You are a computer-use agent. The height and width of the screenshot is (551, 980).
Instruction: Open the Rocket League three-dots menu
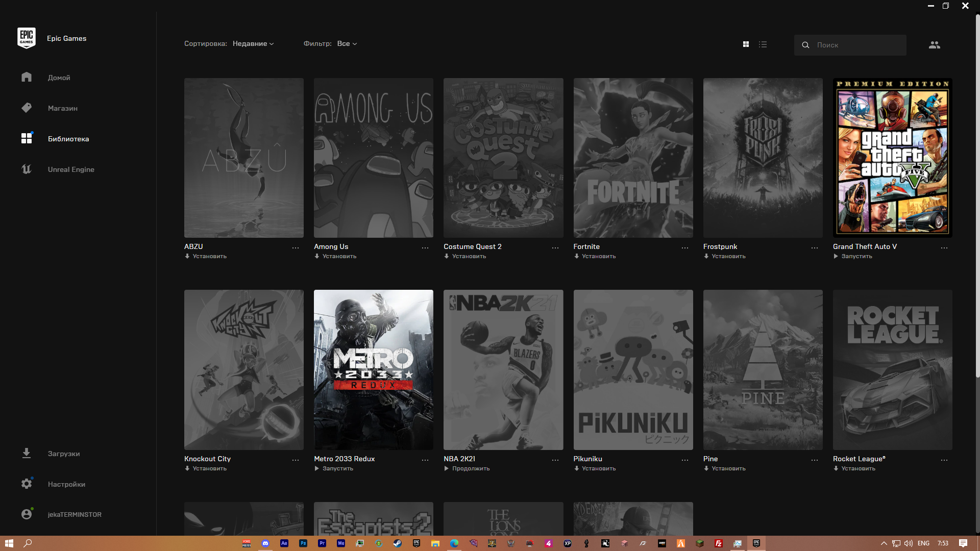(944, 460)
